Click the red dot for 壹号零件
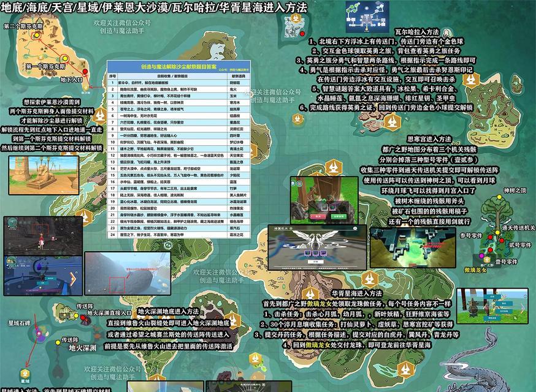This screenshot has height=392, width=536. pyautogui.click(x=490, y=250)
